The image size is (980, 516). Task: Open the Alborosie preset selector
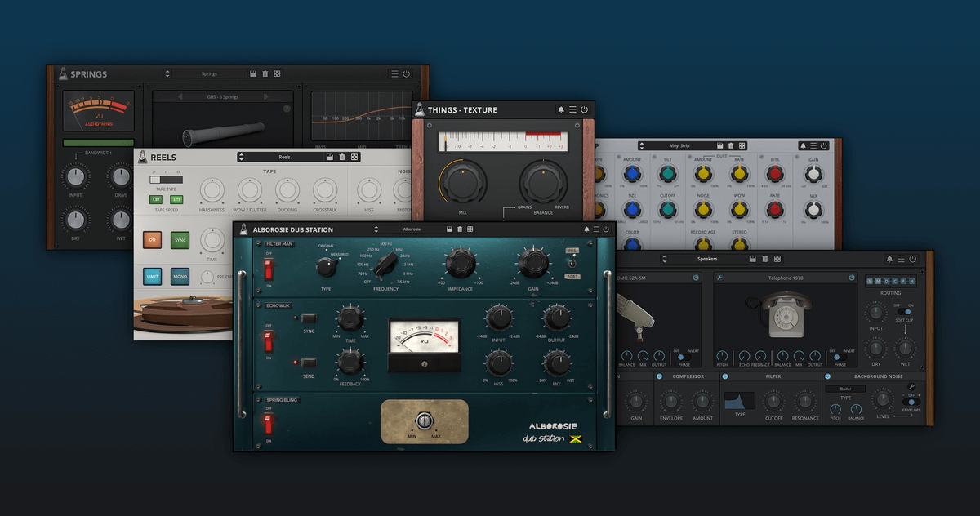pos(412,229)
